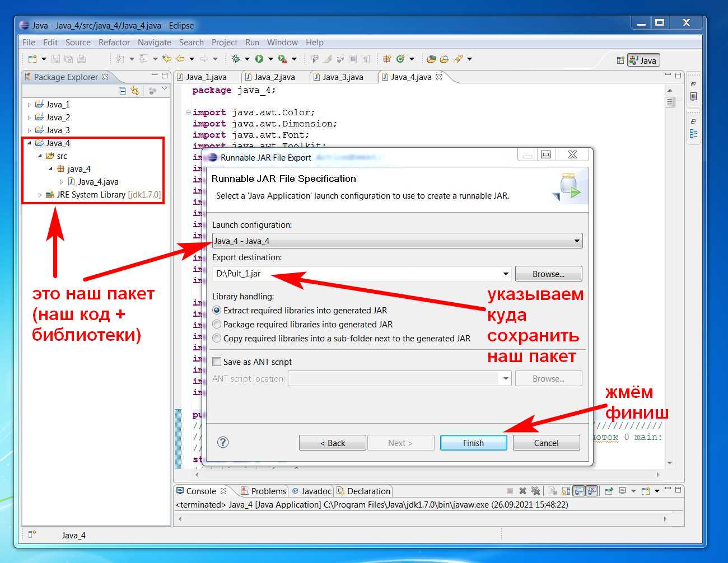Click the Debug bug icon in toolbar
This screenshot has height=563, width=728.
coord(236,59)
